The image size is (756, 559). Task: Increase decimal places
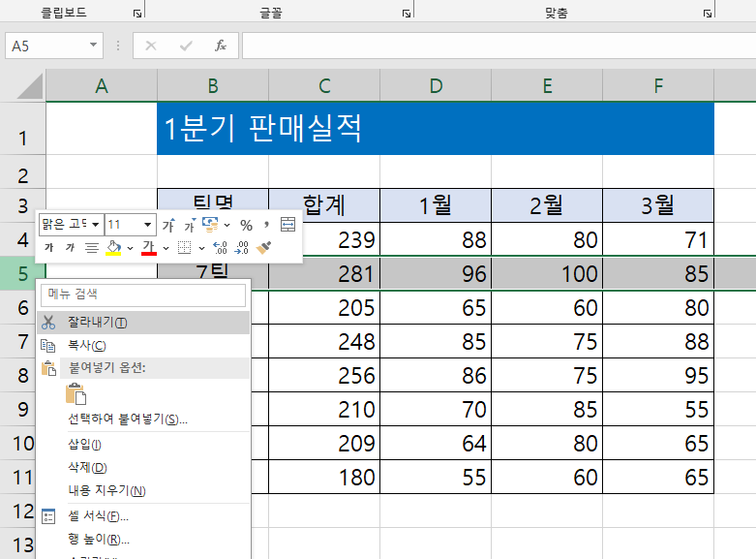point(220,248)
